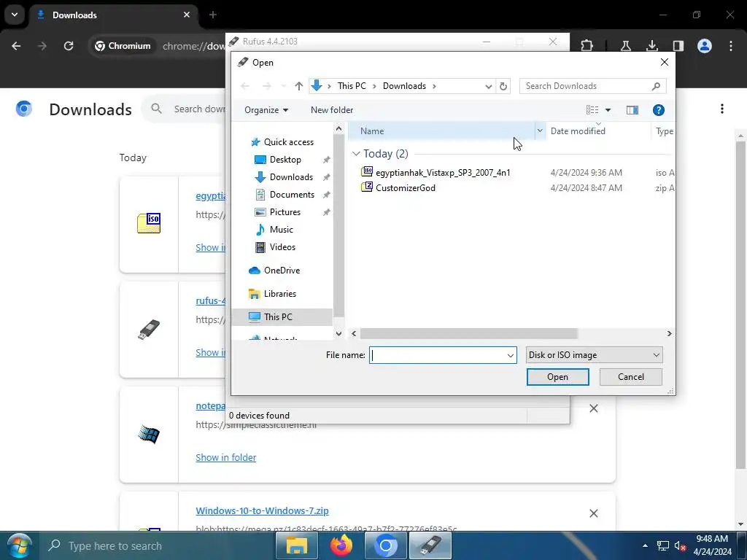747x560 pixels.
Task: Open Firefox from taskbar
Action: 341,545
